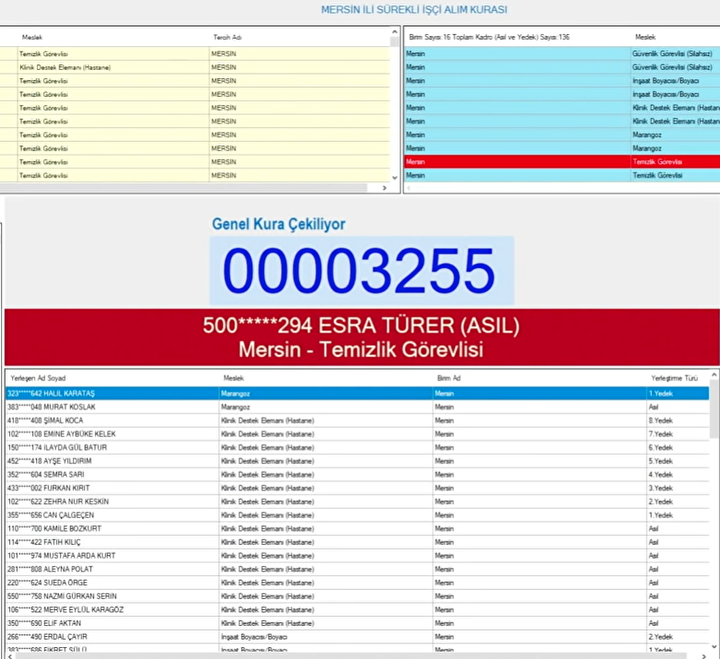
Task: Click the 'Birim Ad' column header
Action: coord(449,378)
